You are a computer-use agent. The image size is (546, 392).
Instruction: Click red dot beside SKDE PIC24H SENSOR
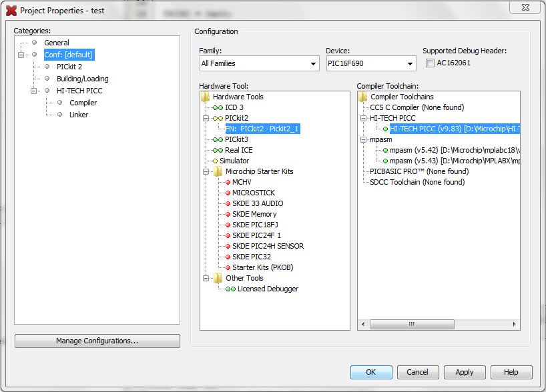[228, 246]
